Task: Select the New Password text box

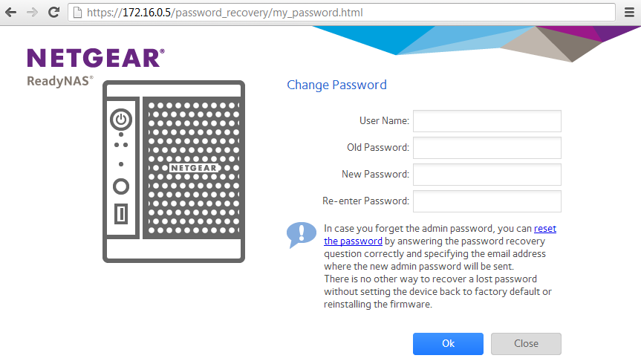Action: coord(487,175)
